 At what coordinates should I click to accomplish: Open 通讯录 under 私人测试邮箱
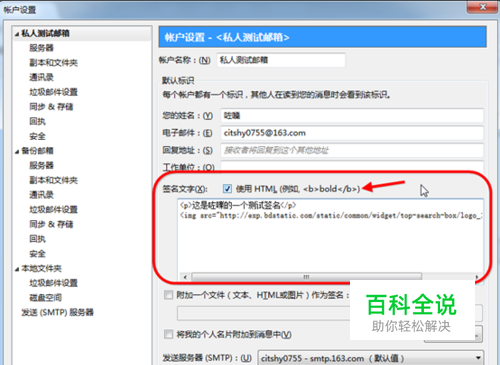pos(41,77)
